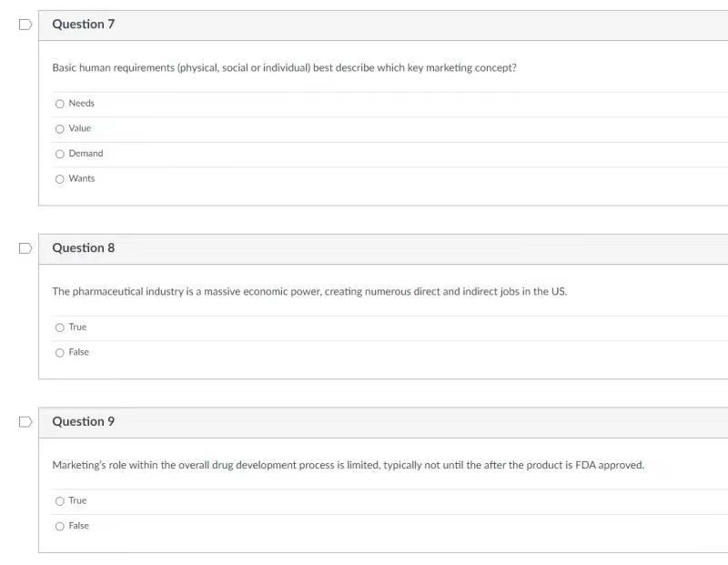Flag Question 8 for review

click(25, 247)
